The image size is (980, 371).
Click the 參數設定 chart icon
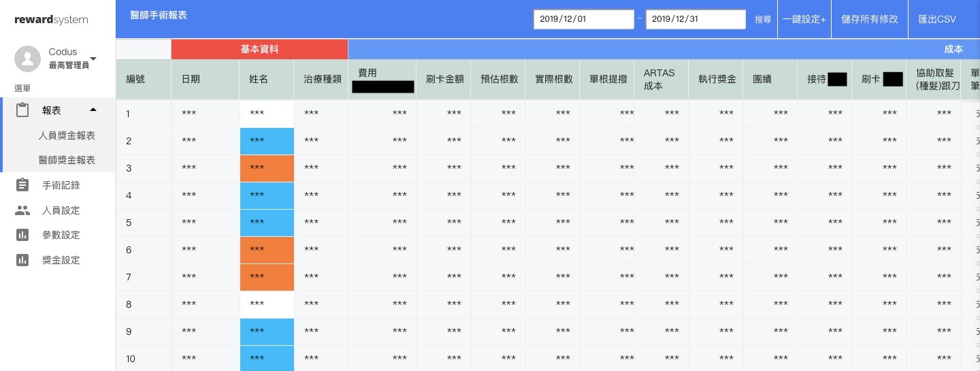click(x=22, y=235)
